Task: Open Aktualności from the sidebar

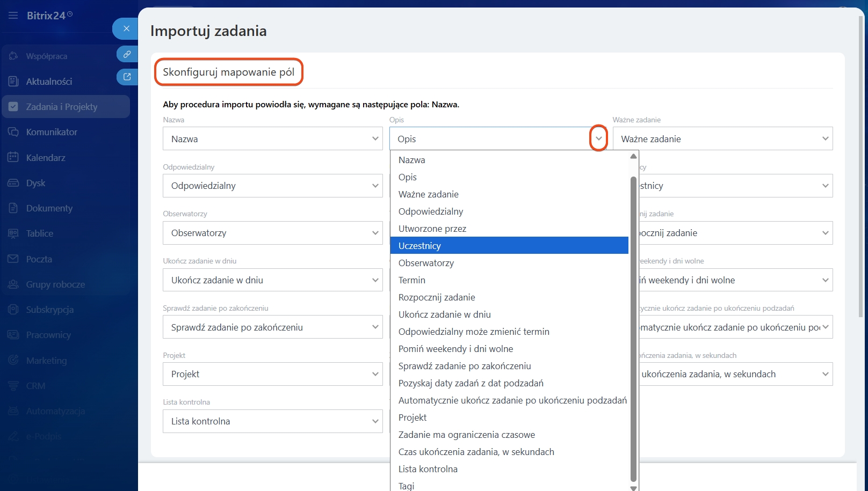Action: click(49, 82)
